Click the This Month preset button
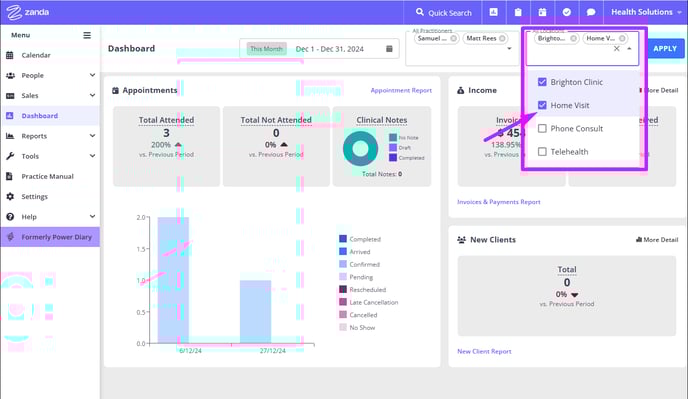688x399 pixels. coord(266,49)
